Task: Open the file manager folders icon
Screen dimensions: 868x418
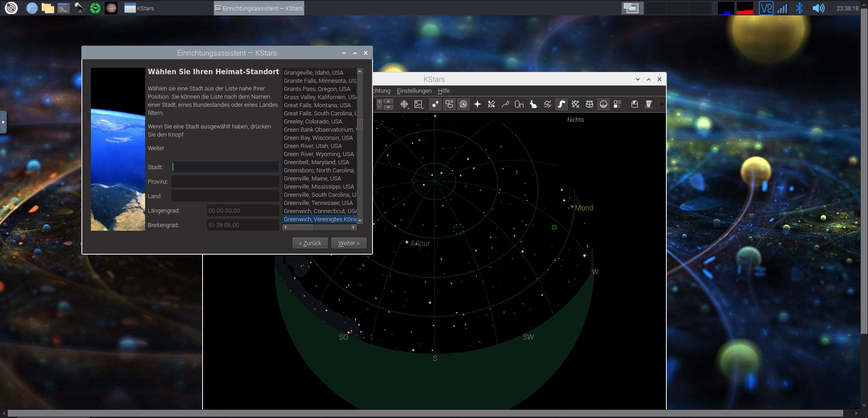Action: [47, 8]
